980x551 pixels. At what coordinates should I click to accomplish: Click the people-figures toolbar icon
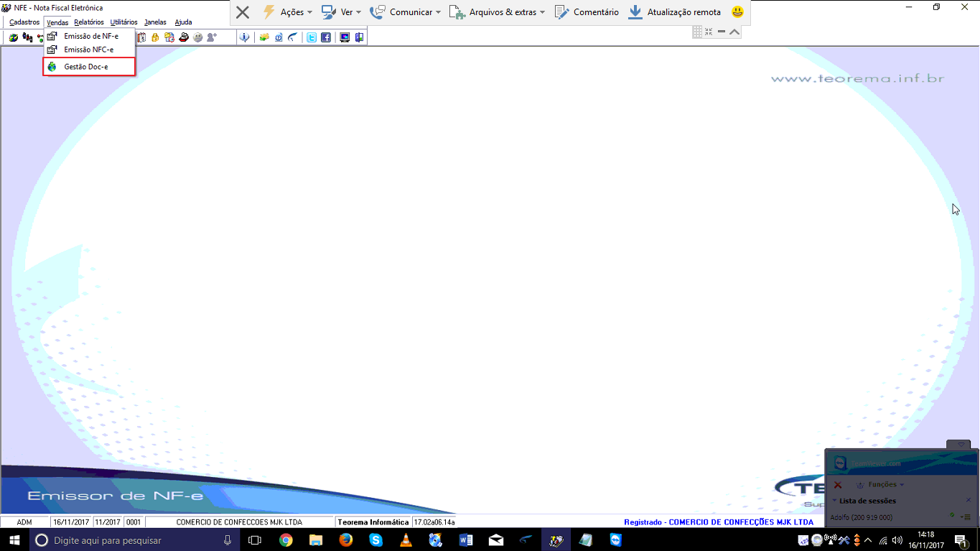(x=27, y=37)
